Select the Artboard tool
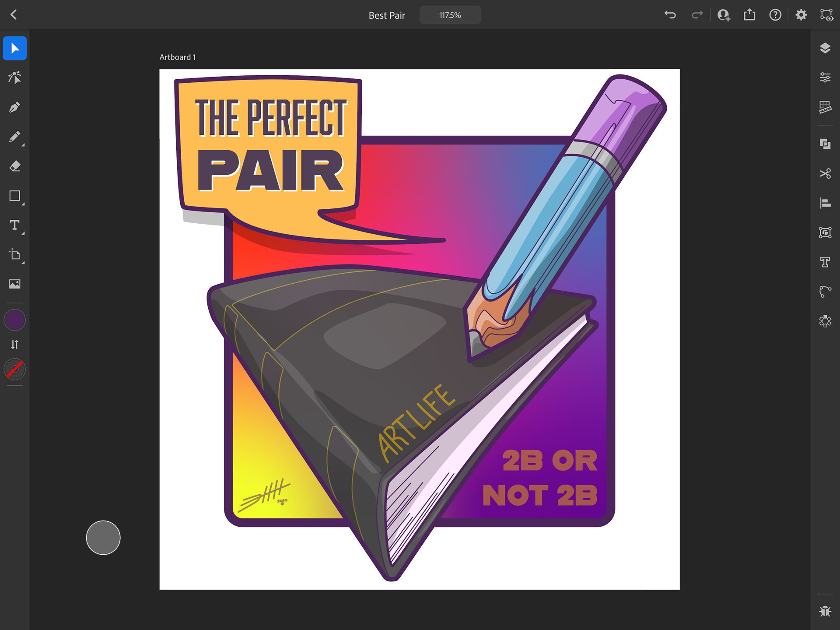 click(x=15, y=254)
